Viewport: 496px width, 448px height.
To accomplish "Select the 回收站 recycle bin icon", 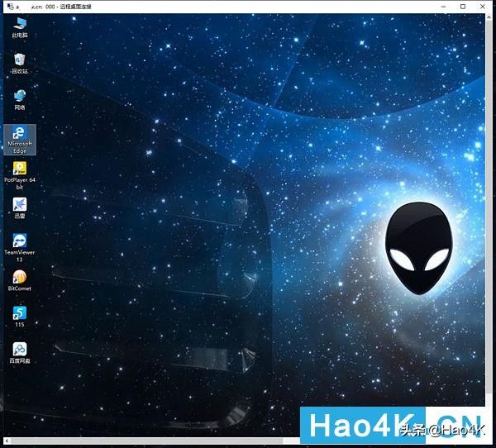I will pyautogui.click(x=20, y=64).
